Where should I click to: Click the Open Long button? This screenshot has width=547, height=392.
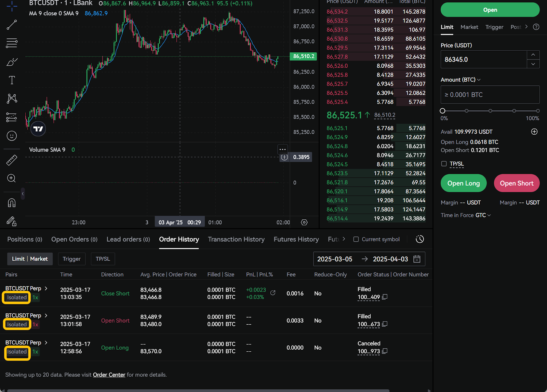463,183
